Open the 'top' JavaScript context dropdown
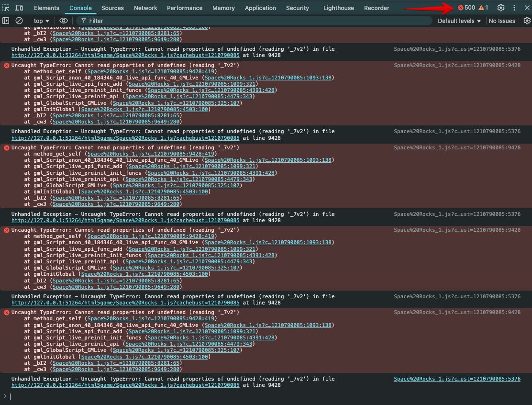 [42, 21]
